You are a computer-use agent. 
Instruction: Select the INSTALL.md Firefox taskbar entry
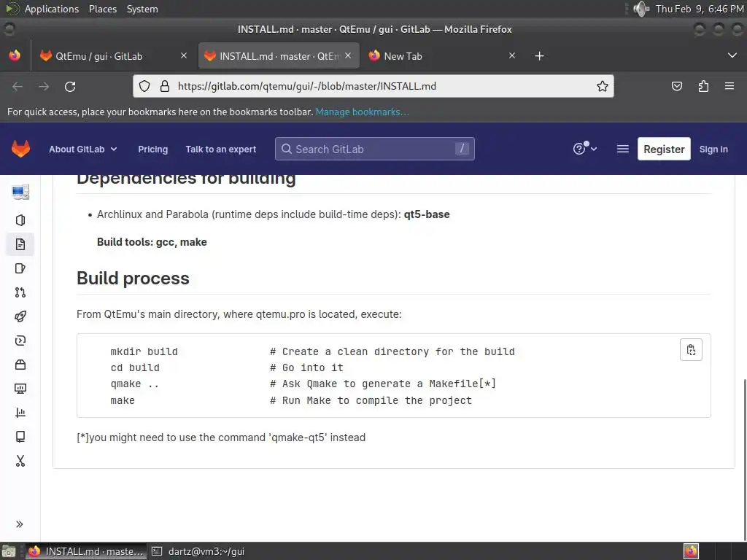86,551
